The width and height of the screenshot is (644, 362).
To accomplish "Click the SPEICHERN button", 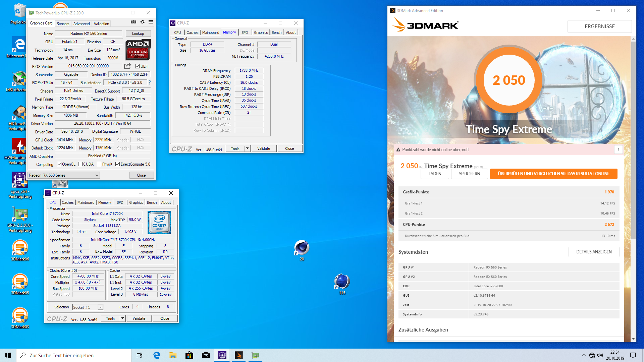I will tap(469, 174).
